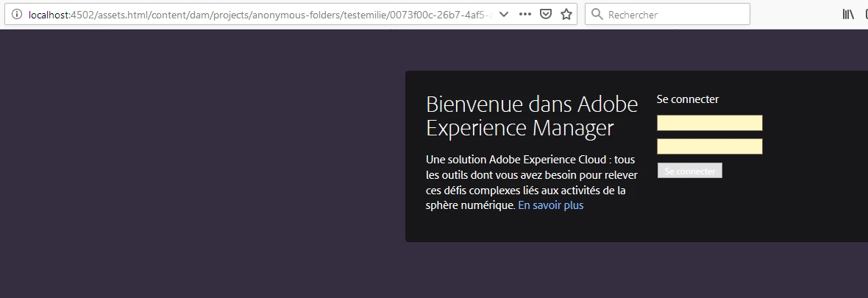Screen dimensions: 868x298
Task: Click the Une solution Adobe Experience Cloud paragraph
Action: (531, 182)
